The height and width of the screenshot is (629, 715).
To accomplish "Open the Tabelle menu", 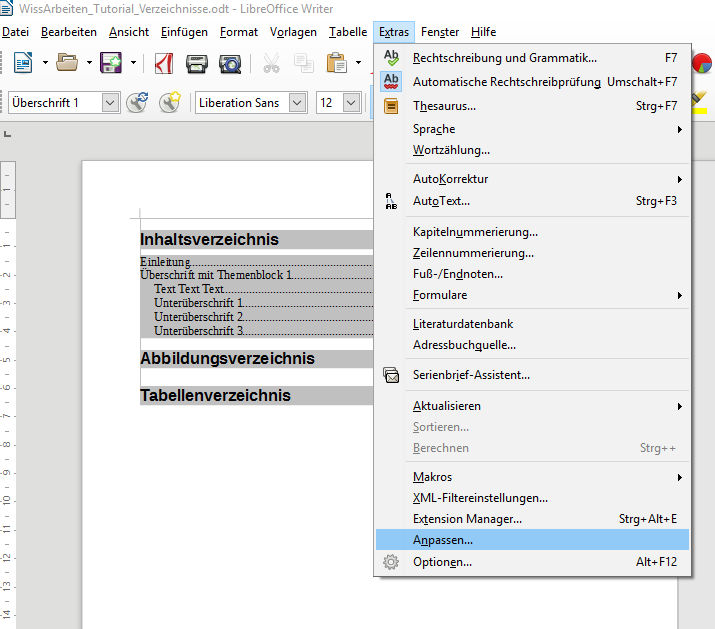I will click(348, 32).
